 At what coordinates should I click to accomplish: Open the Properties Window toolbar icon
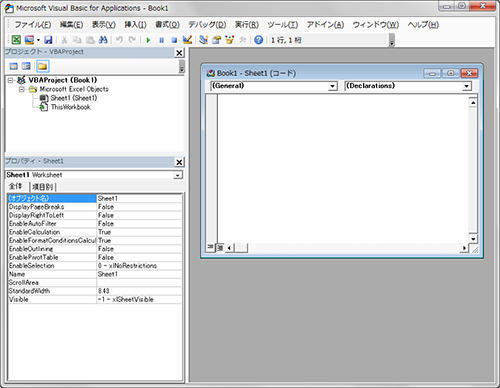pyautogui.click(x=216, y=40)
